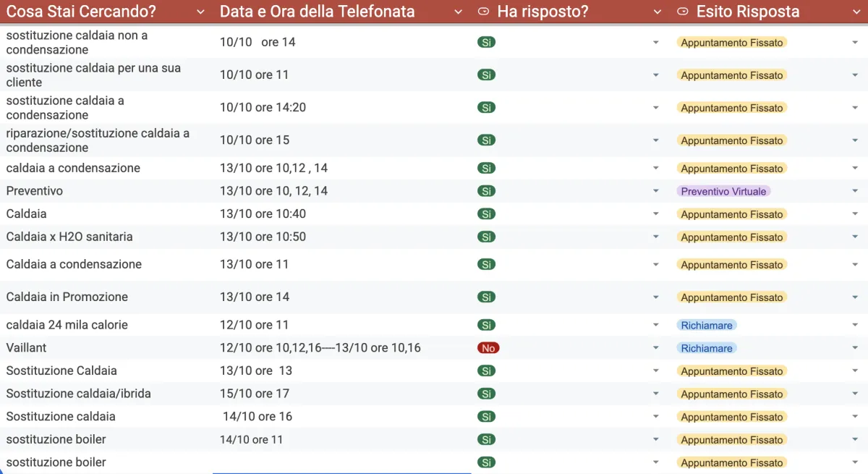Screen dimensions: 868x474
Task: Open the 'Ha risposto?' column header dropdown
Action: (x=657, y=12)
